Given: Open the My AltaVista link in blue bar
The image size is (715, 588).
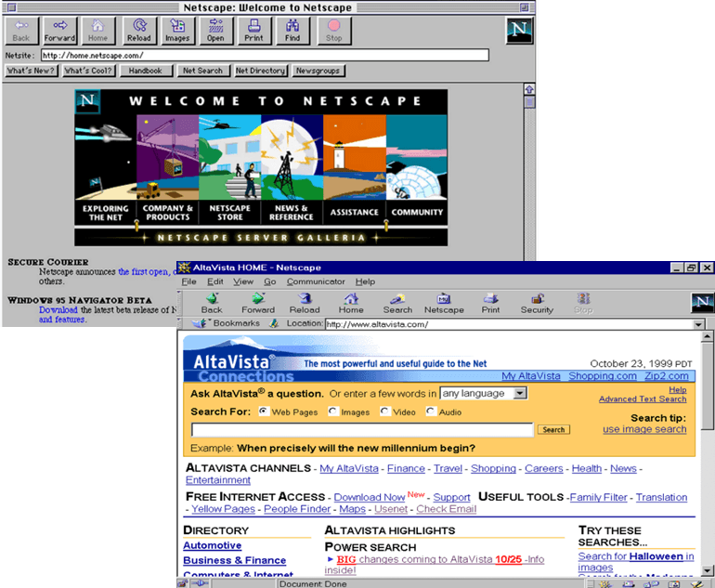Looking at the screenshot, I should 531,376.
